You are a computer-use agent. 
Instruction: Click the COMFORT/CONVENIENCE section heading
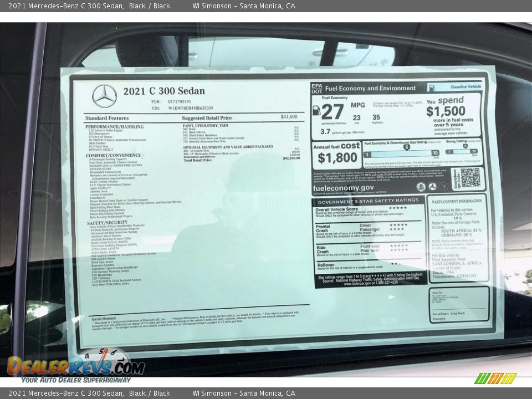coord(113,155)
